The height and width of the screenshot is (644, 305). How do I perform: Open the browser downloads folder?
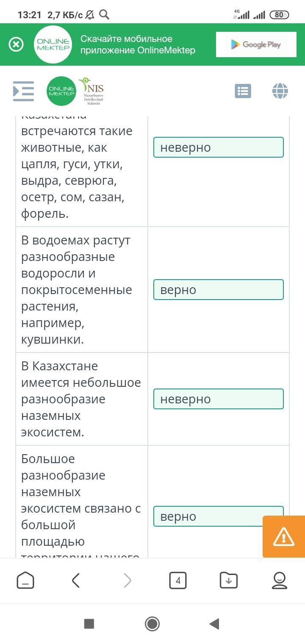pos(229,580)
